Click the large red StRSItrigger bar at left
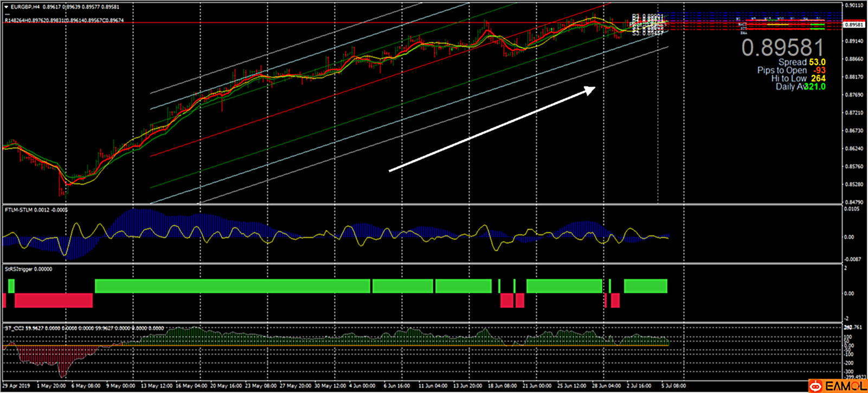868x393 pixels. tap(53, 300)
